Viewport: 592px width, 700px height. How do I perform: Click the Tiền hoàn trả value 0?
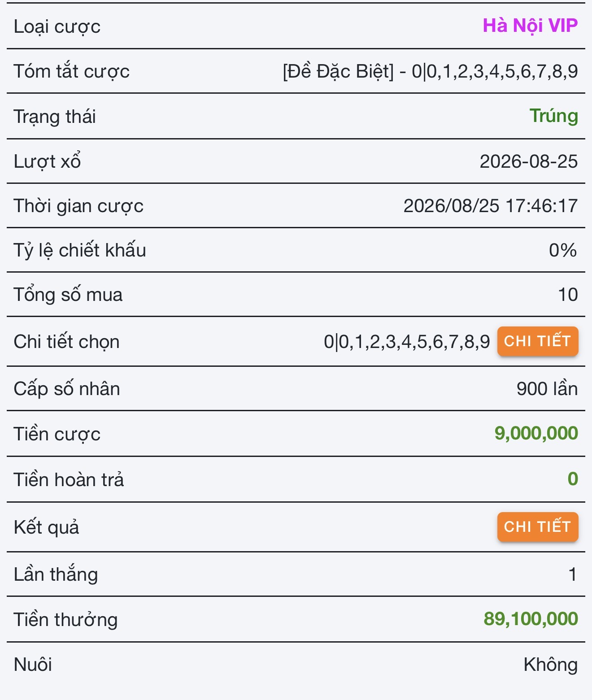(x=573, y=479)
